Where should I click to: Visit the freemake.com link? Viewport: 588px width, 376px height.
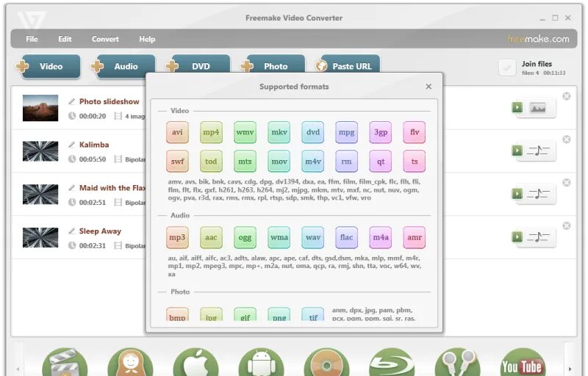point(539,39)
